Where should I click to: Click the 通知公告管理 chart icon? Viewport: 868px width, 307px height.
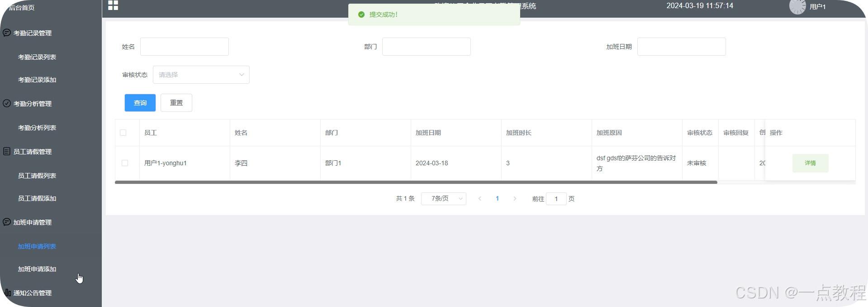point(7,293)
